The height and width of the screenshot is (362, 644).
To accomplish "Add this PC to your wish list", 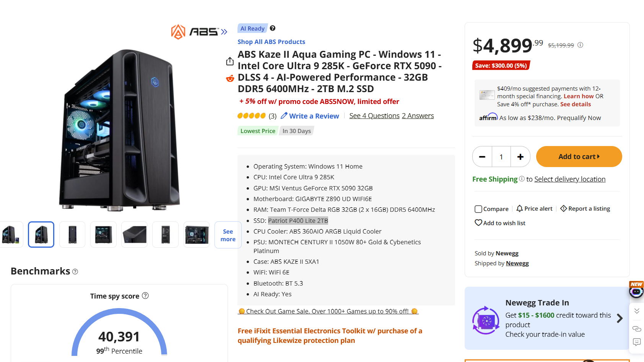I will (x=500, y=223).
